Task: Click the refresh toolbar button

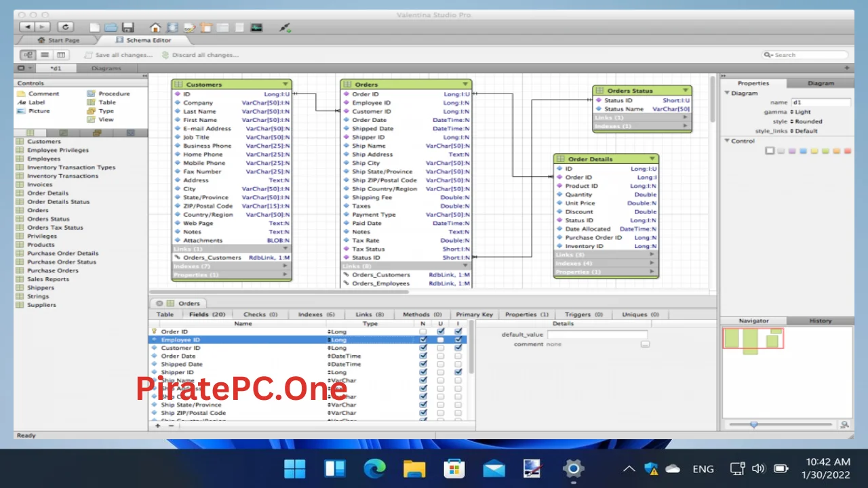Action: (x=66, y=27)
